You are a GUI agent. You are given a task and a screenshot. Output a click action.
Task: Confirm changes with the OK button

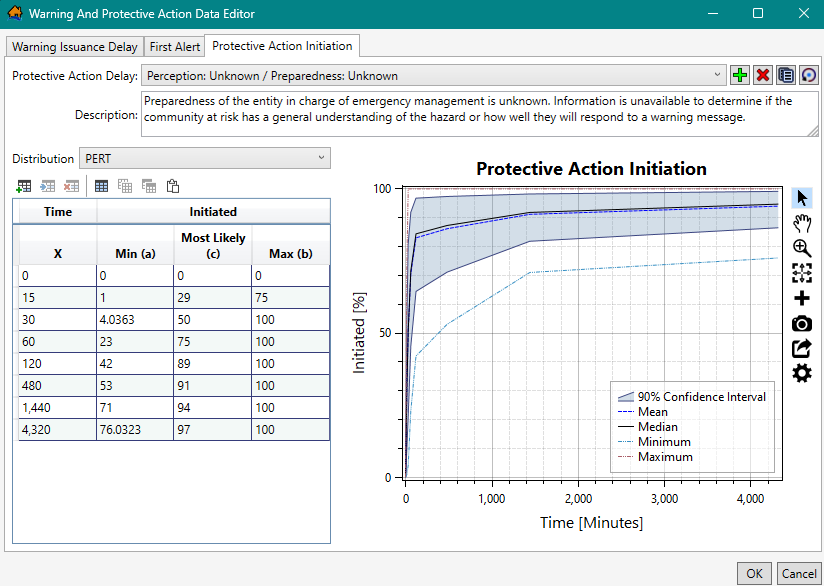click(x=754, y=573)
